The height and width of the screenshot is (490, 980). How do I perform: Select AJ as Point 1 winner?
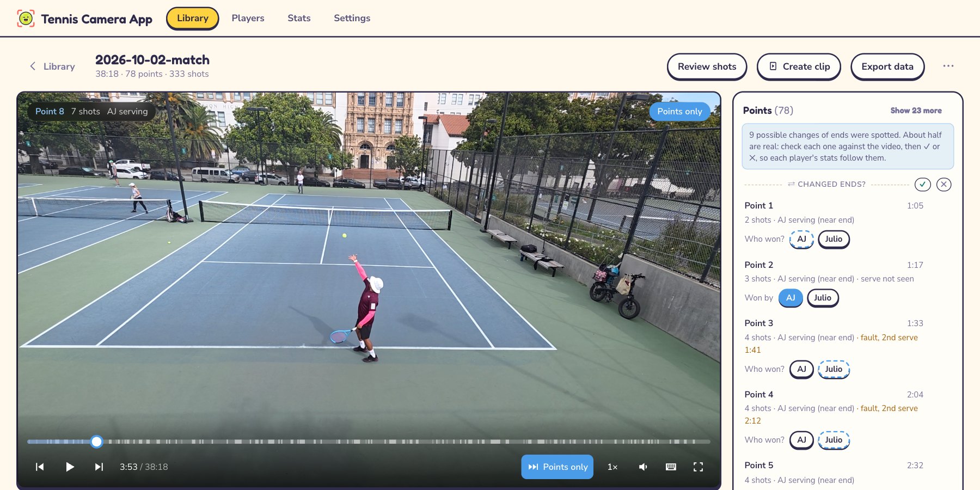tap(801, 239)
